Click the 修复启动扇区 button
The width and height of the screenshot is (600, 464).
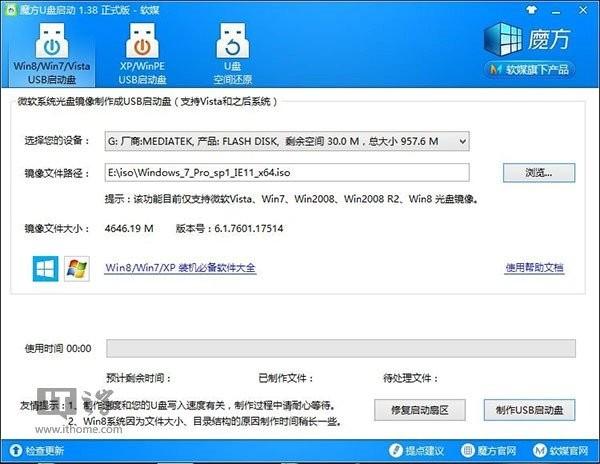(420, 410)
